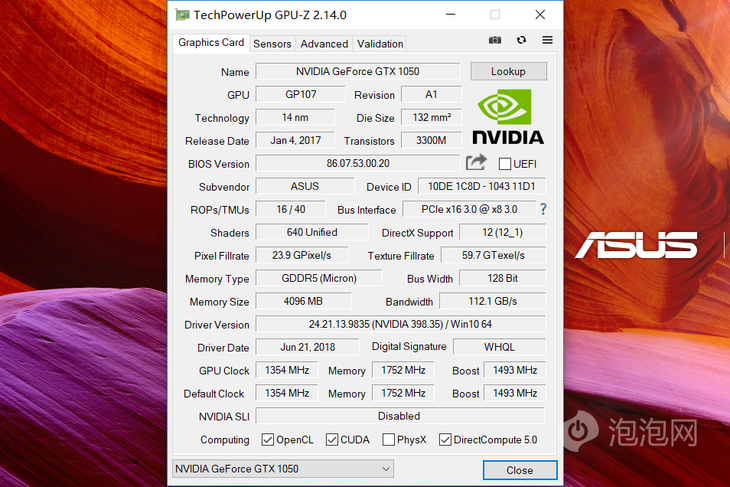Open the hamburger menu icon
The height and width of the screenshot is (487, 730).
[548, 40]
